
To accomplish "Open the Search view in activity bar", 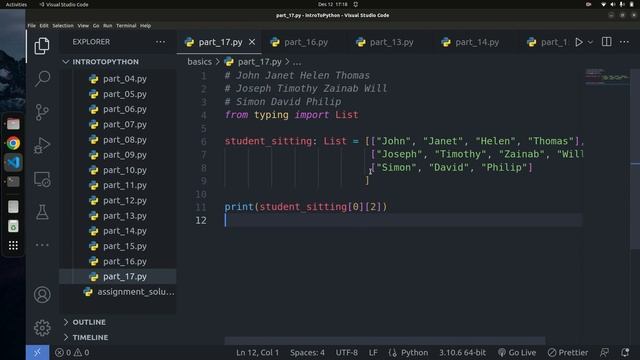I will click(42, 78).
